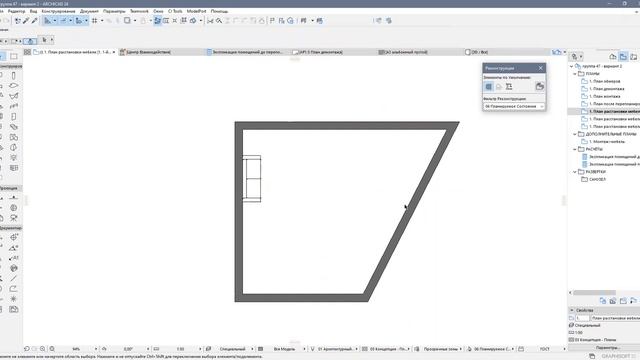This screenshot has height=360, width=640.
Task: Open the Архитектурный pen set dropdown
Action: pyautogui.click(x=356, y=349)
